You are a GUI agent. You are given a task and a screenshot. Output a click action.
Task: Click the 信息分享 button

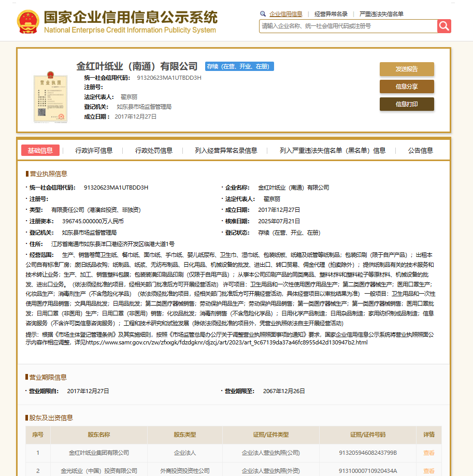407,86
